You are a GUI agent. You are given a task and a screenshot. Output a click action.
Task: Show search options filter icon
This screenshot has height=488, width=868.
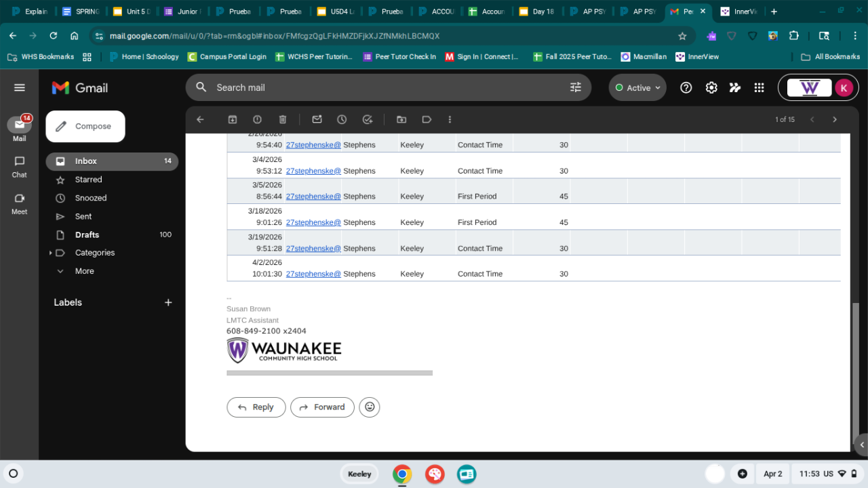tap(576, 87)
